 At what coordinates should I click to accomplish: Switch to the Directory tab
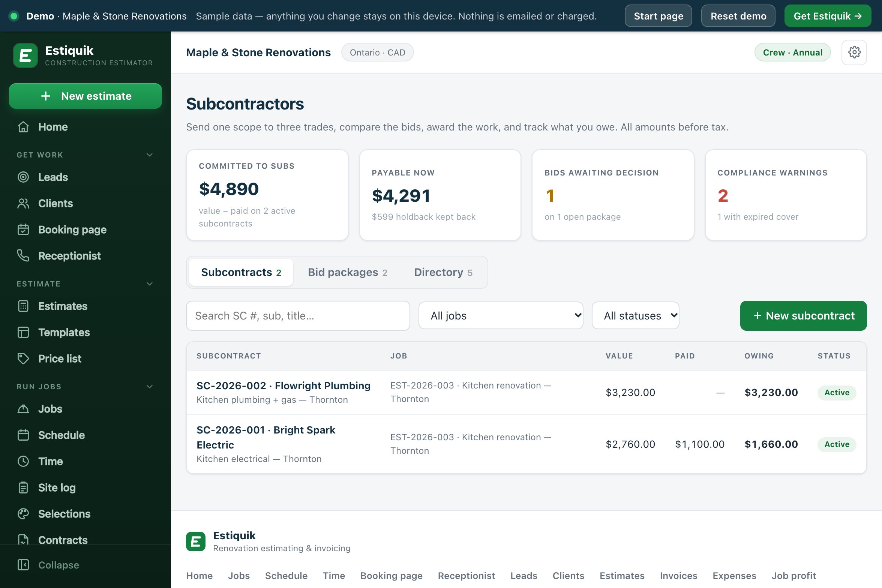pos(443,272)
